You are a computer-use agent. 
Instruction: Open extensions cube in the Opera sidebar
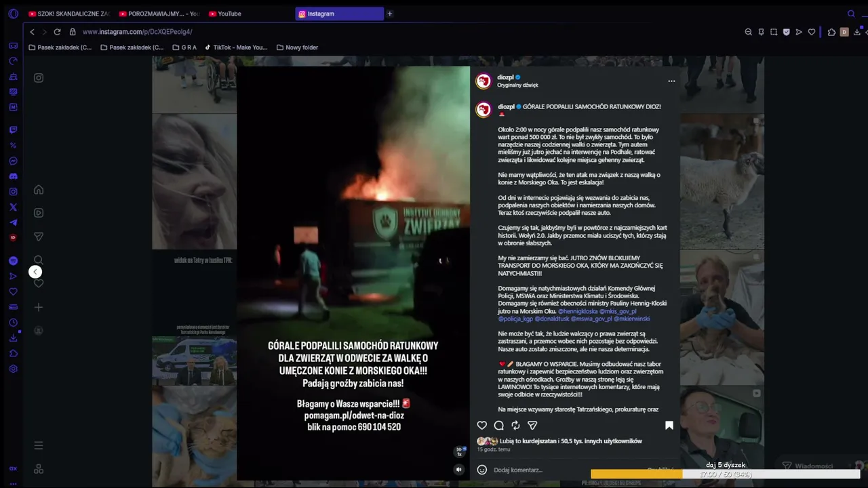[13, 353]
